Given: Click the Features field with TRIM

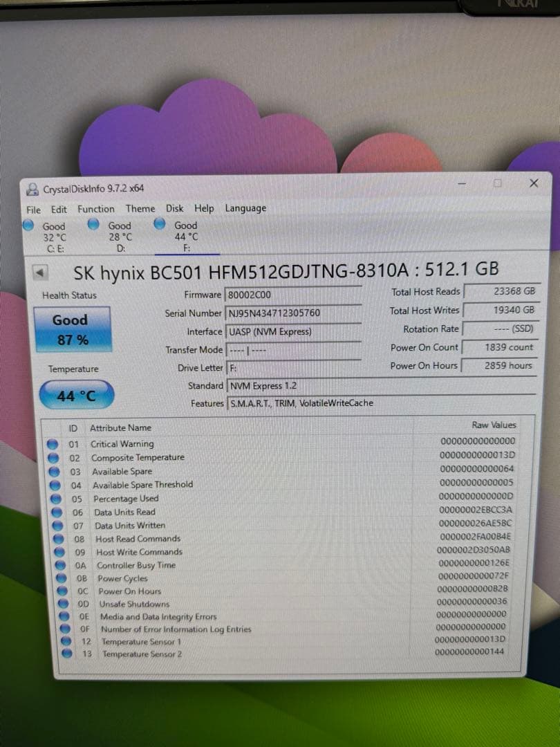Looking at the screenshot, I should click(382, 403).
